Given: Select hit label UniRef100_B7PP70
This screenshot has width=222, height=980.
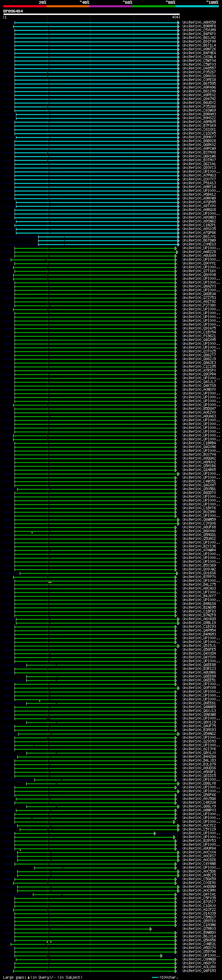Looking at the screenshot, I should tap(199, 577).
